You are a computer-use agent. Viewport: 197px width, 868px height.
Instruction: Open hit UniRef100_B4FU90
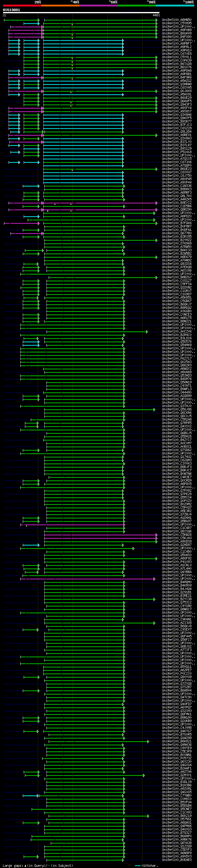click(x=177, y=37)
